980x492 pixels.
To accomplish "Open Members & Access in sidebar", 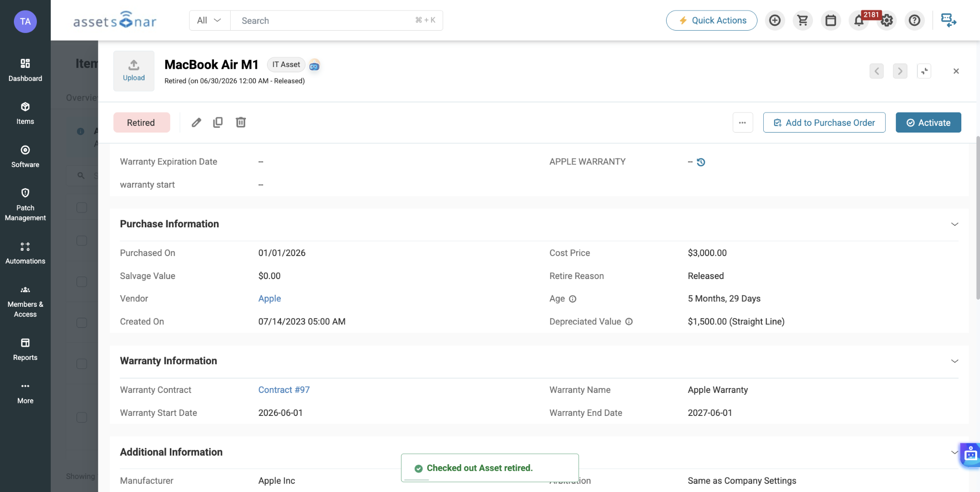I will point(25,302).
